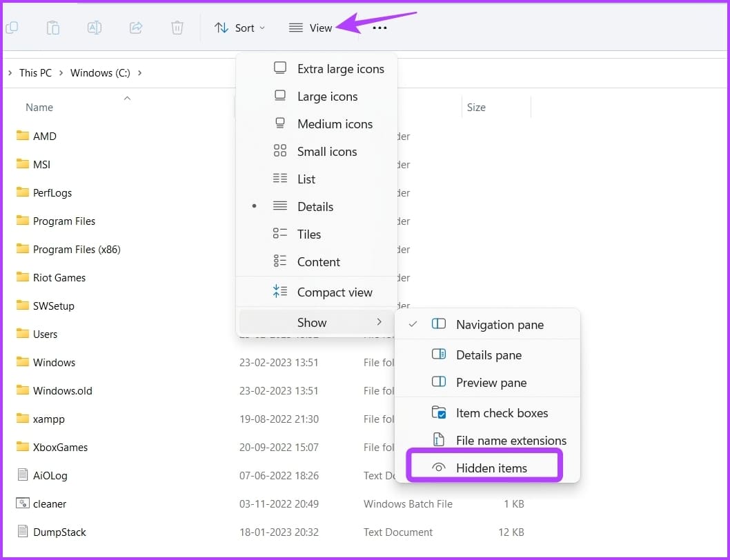Select the XboxGames folder
The height and width of the screenshot is (560, 730).
click(52, 447)
